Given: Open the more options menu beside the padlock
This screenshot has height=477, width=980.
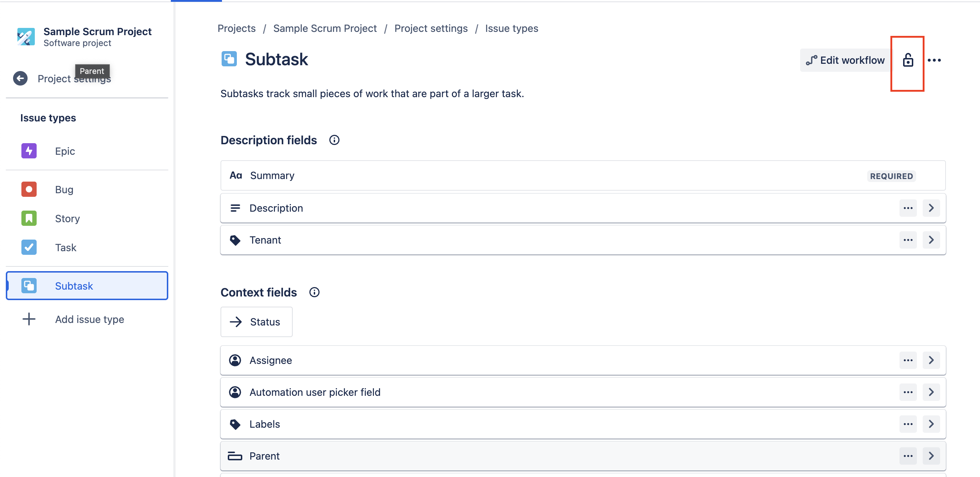Looking at the screenshot, I should (935, 60).
